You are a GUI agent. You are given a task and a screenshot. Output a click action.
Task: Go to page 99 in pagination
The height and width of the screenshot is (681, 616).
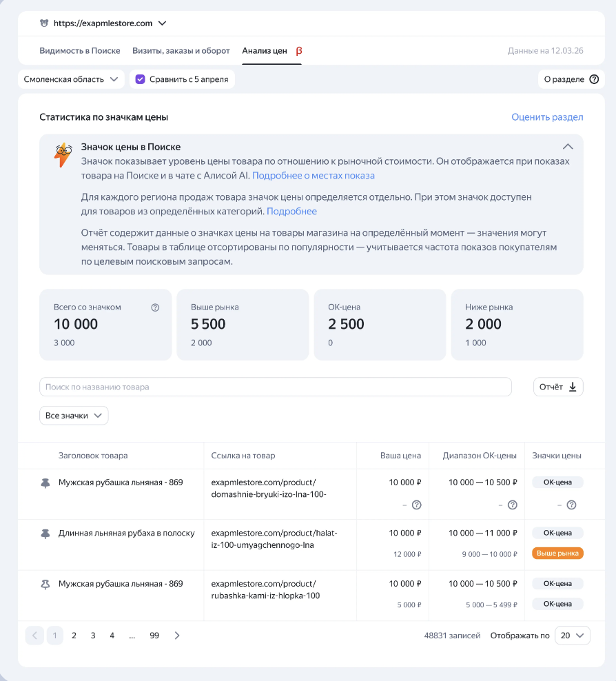click(154, 636)
